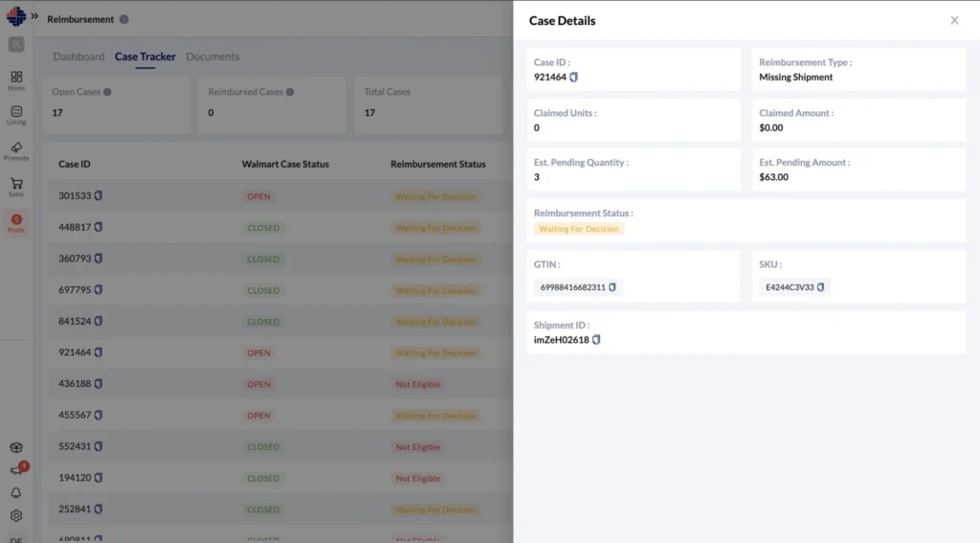
Task: Click the app logo in top-left
Action: point(16,16)
